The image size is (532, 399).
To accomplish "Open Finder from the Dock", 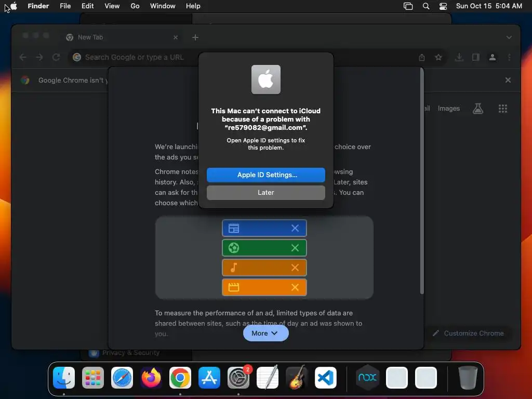I will coord(64,378).
